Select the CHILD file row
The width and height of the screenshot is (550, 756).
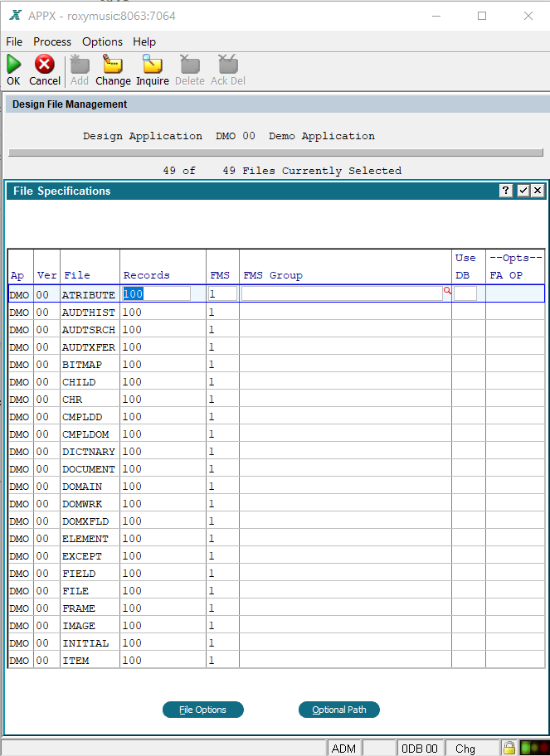tap(276, 382)
